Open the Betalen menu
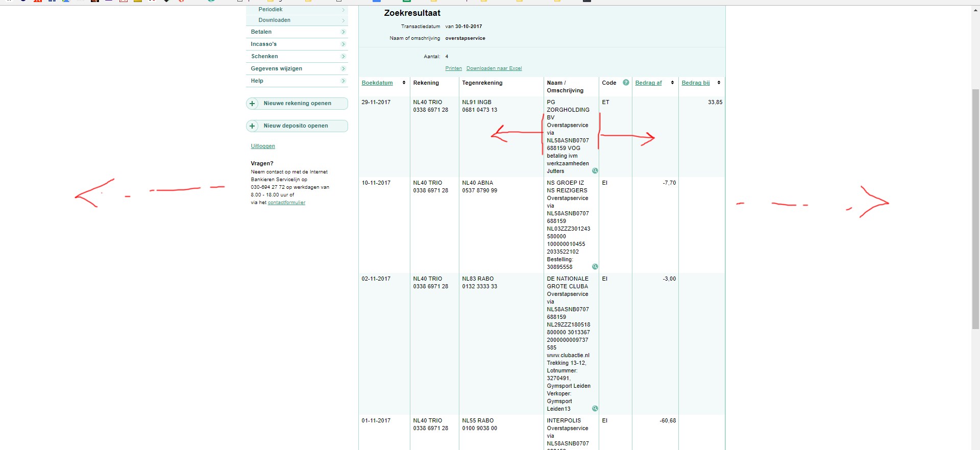This screenshot has height=450, width=980. 261,32
